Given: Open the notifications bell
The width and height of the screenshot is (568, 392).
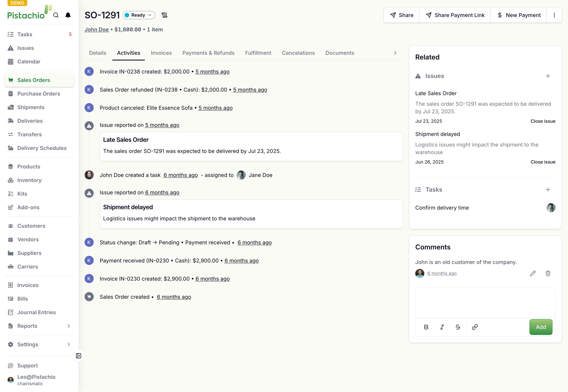Looking at the screenshot, I should tap(68, 15).
